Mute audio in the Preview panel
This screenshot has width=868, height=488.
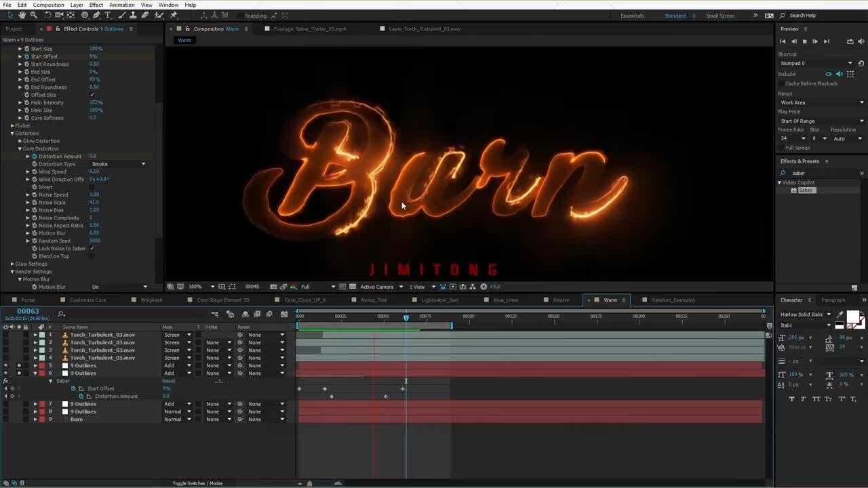tap(862, 41)
